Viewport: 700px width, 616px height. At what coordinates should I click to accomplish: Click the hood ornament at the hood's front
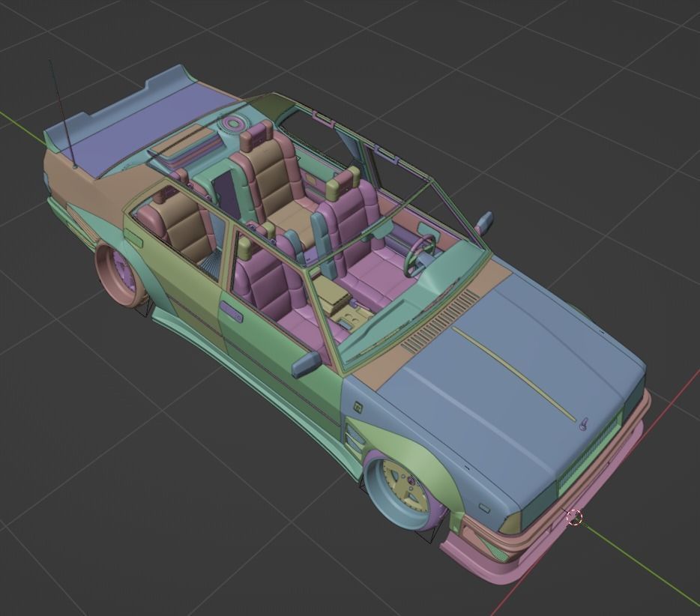point(582,424)
